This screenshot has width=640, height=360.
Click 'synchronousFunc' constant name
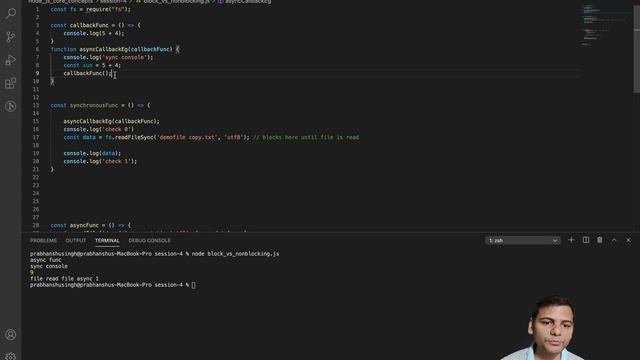pyautogui.click(x=94, y=105)
